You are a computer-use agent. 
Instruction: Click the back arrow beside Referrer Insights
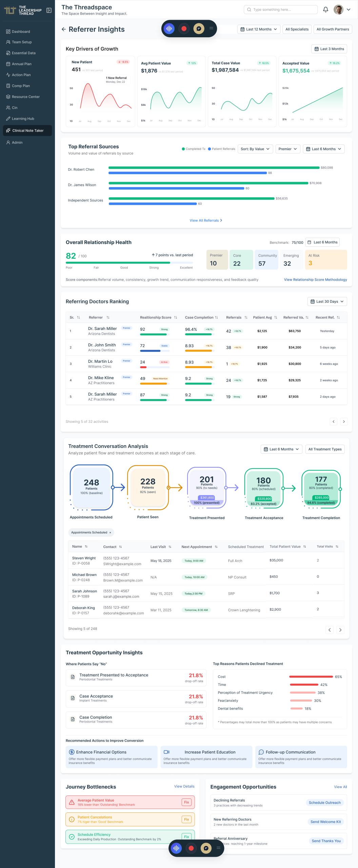click(x=63, y=29)
